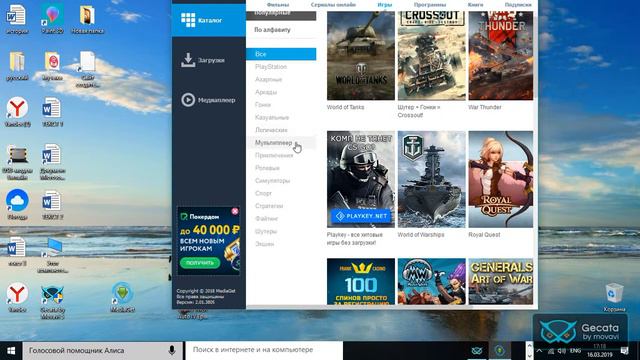Filter games by Шутеры category

(x=266, y=231)
